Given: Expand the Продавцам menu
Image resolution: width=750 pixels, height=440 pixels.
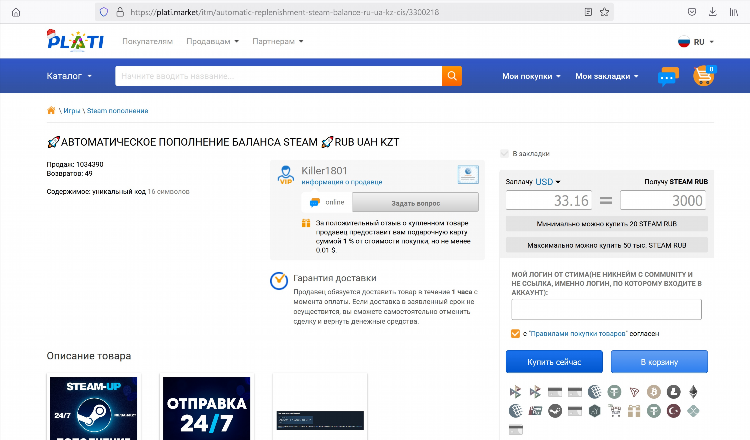Looking at the screenshot, I should click(212, 42).
